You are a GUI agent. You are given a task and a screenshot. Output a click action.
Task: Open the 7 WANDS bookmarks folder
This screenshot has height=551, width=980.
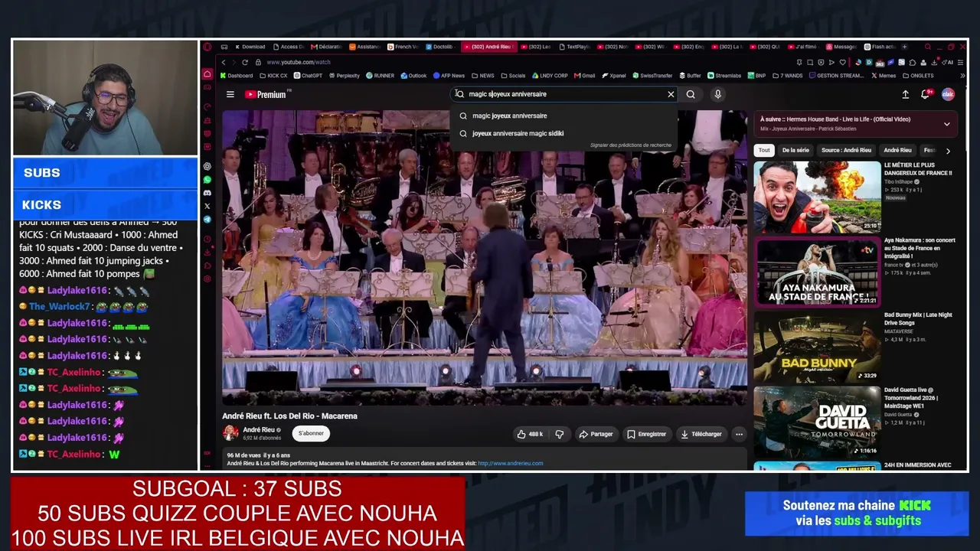[x=787, y=76]
